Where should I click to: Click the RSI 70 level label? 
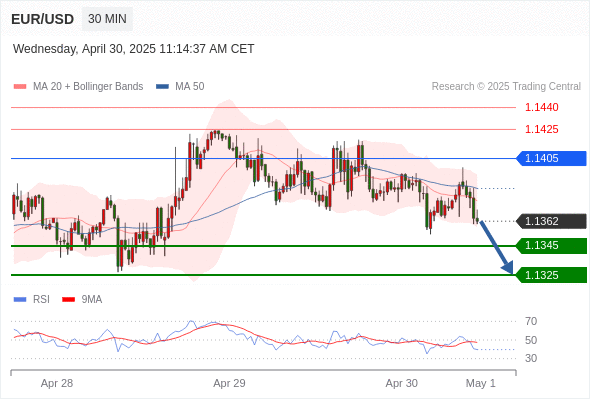531,321
